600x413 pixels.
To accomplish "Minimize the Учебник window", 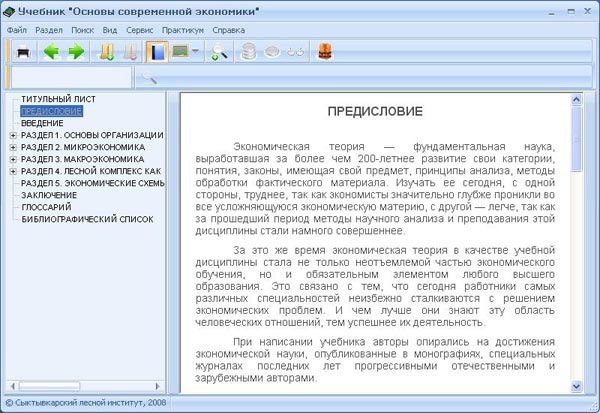I will click(x=551, y=12).
